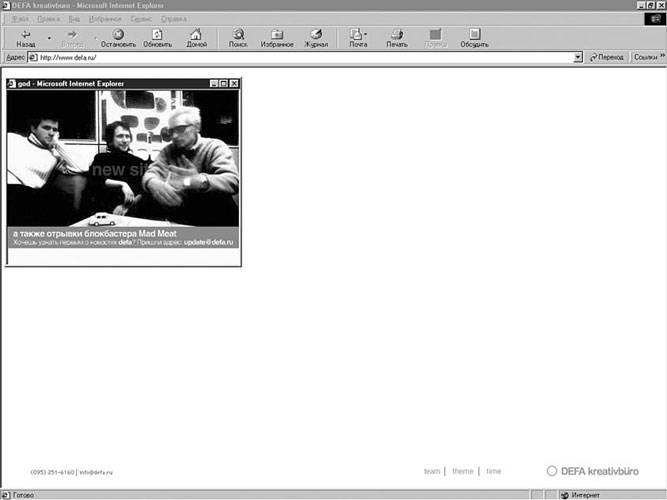667x500 pixels.
Task: Open the team link in footer
Action: [432, 471]
